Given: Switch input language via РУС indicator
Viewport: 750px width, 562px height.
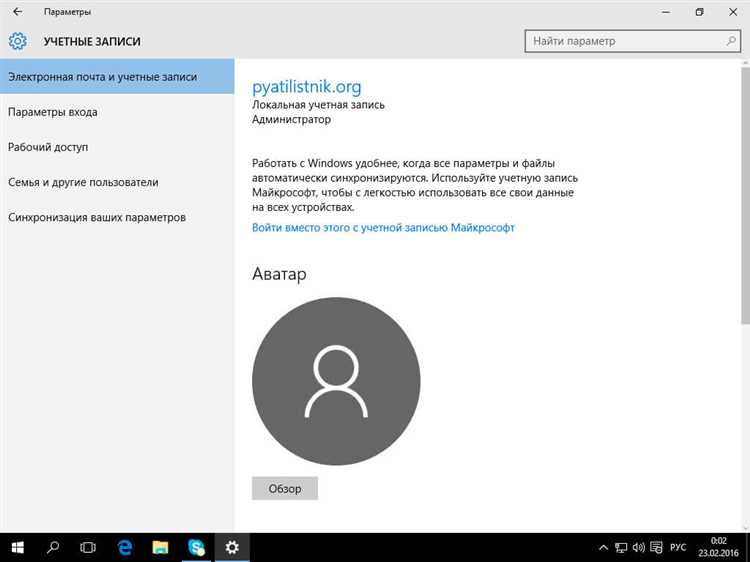Looking at the screenshot, I should point(678,547).
